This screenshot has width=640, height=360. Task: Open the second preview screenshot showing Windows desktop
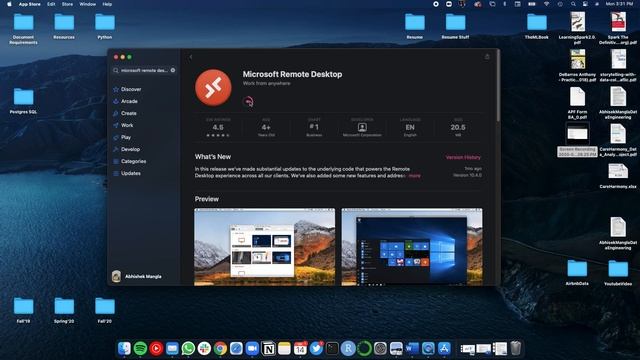click(x=412, y=247)
